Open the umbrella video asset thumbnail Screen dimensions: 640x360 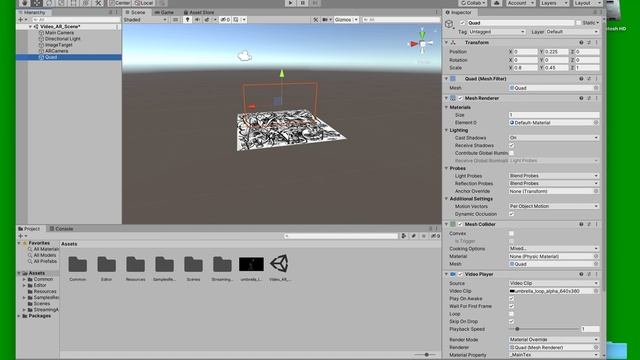click(x=251, y=264)
